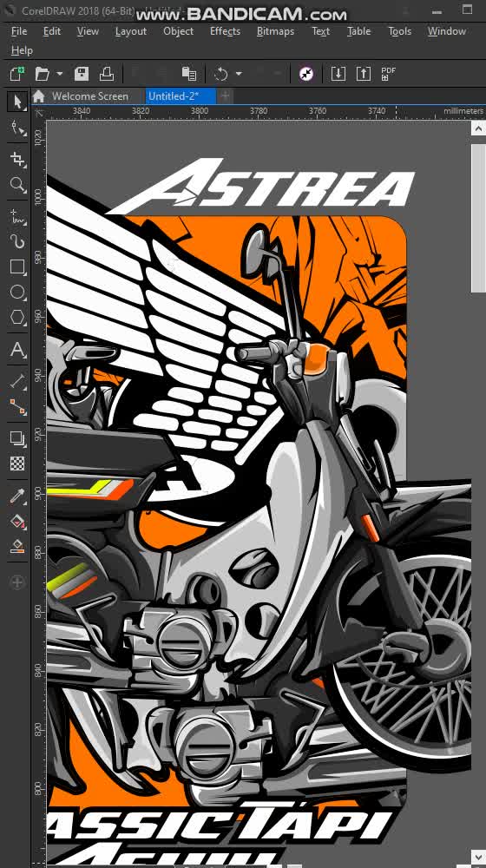Activate the Text tool

pyautogui.click(x=17, y=350)
